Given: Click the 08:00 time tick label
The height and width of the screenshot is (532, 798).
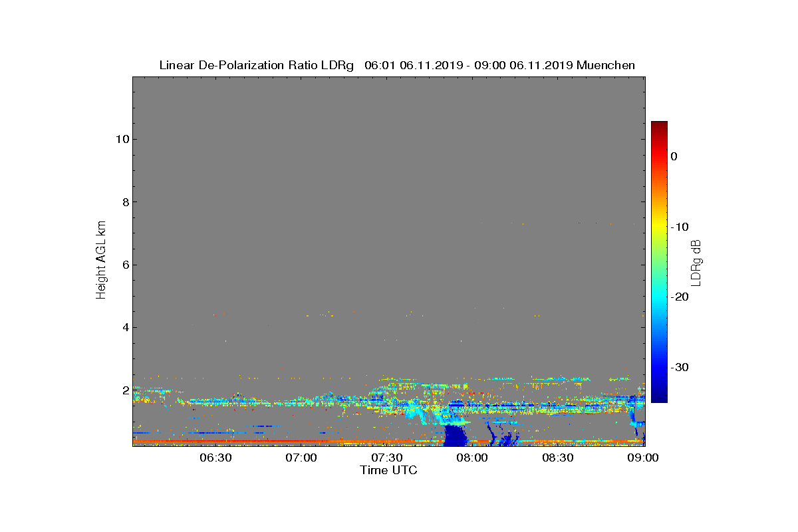Looking at the screenshot, I should pyautogui.click(x=472, y=458).
